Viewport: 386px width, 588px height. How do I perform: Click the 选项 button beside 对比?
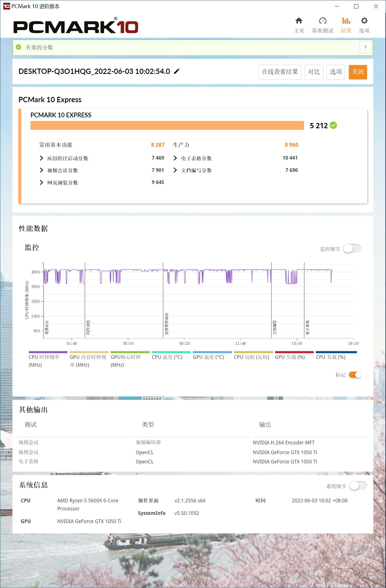(336, 72)
